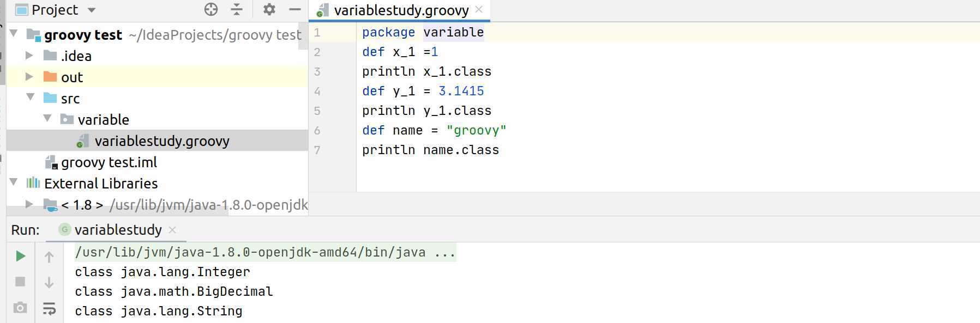Collapse the src folder
The width and height of the screenshot is (980, 323).
31,97
